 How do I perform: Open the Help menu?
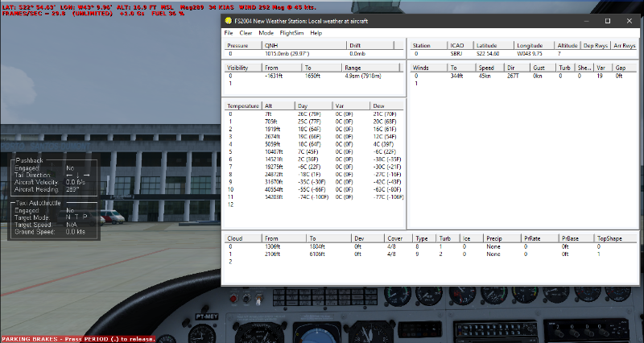[316, 33]
